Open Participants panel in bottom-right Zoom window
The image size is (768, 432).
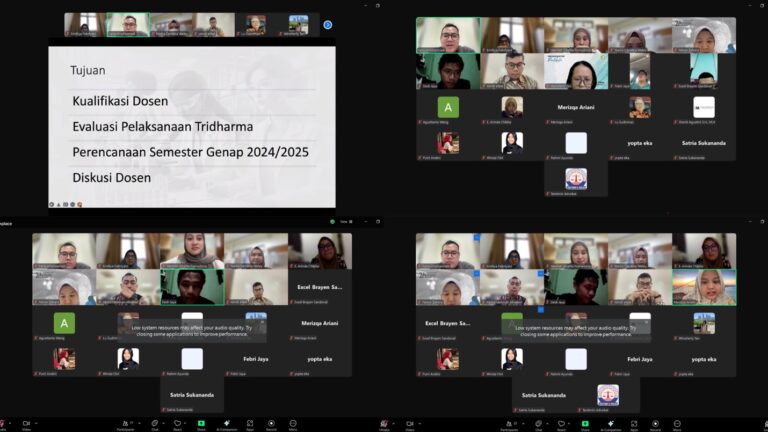[x=509, y=424]
